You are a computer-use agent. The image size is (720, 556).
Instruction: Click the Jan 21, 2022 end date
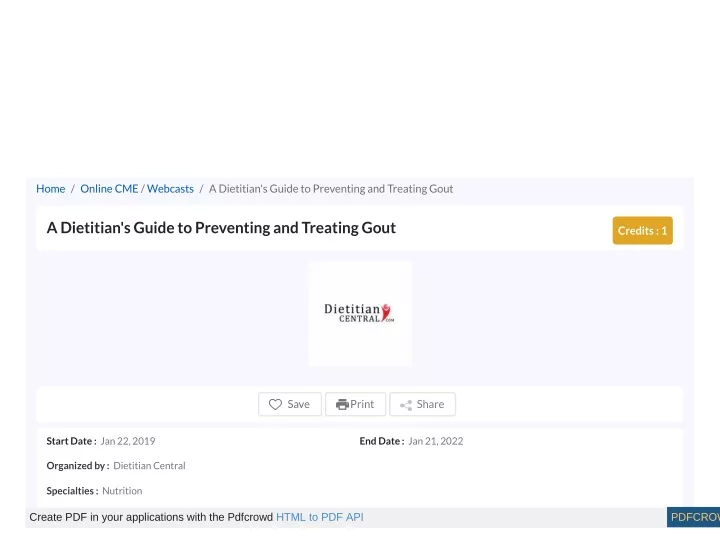[436, 441]
